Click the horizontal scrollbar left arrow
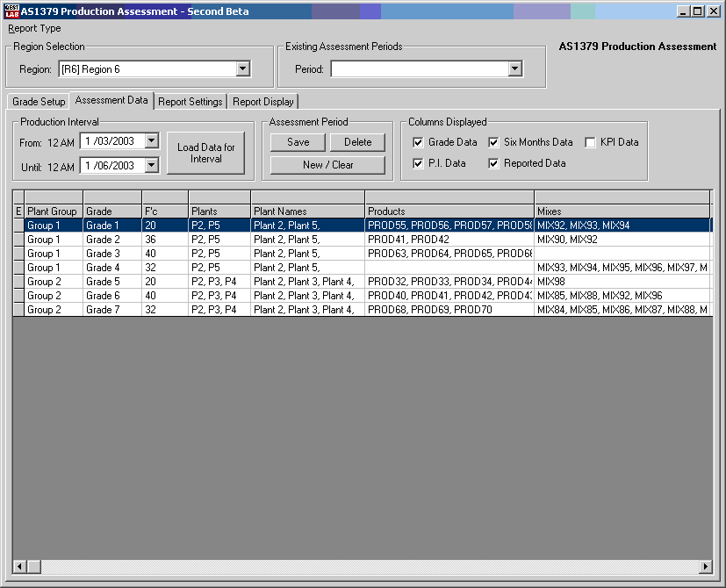Viewport: 726px width, 588px height. (x=19, y=566)
